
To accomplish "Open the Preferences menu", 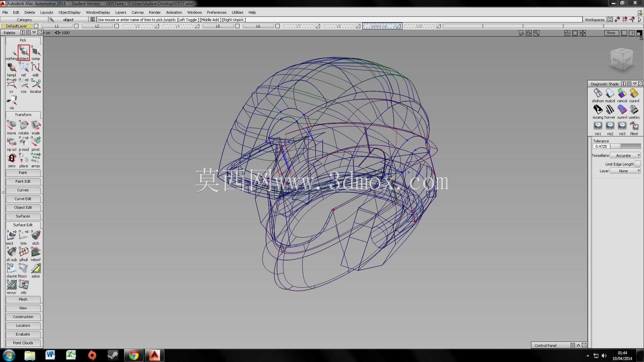I will [x=217, y=12].
